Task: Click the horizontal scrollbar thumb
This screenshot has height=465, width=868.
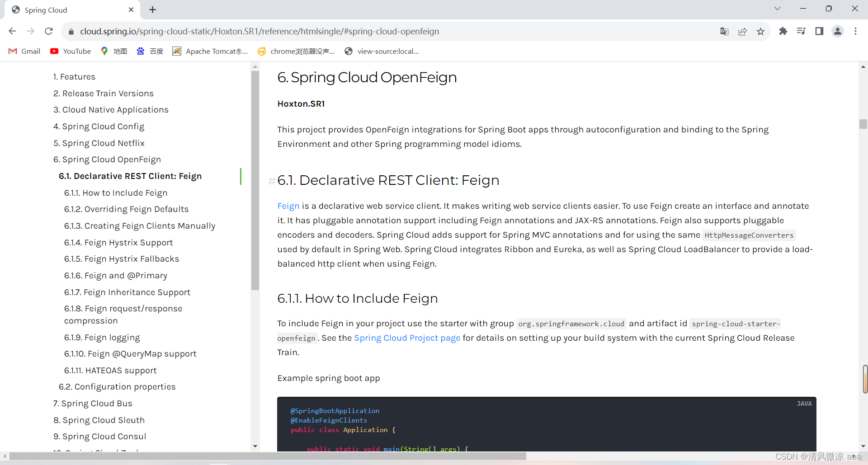Action: coord(268,456)
